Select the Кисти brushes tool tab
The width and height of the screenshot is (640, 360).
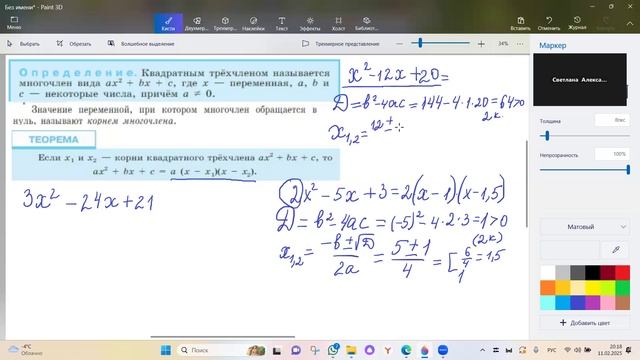coord(168,23)
